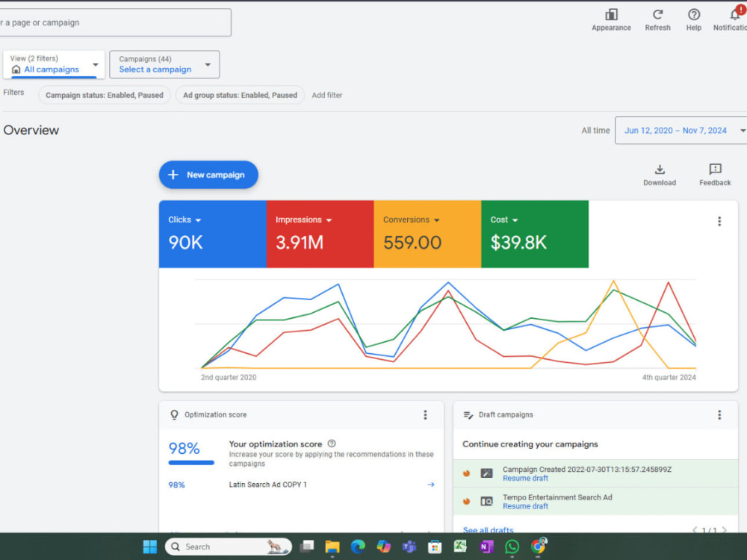Launch Microsoft Edge from the taskbar
Image resolution: width=747 pixels, height=560 pixels.
pyautogui.click(x=358, y=547)
